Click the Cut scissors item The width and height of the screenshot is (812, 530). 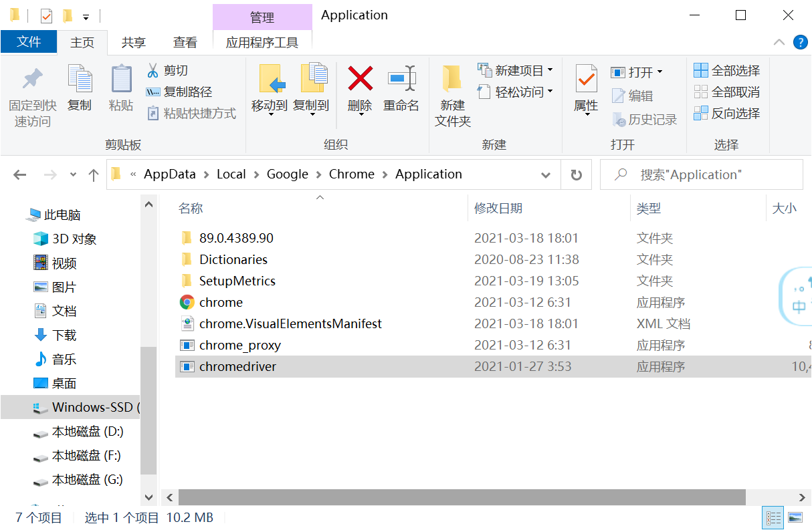[167, 70]
